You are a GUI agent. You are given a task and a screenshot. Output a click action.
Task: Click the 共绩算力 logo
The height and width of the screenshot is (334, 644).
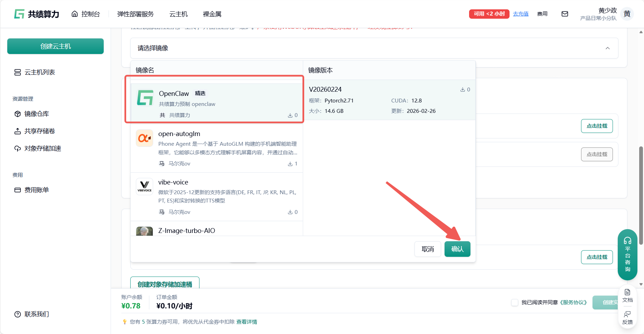37,14
